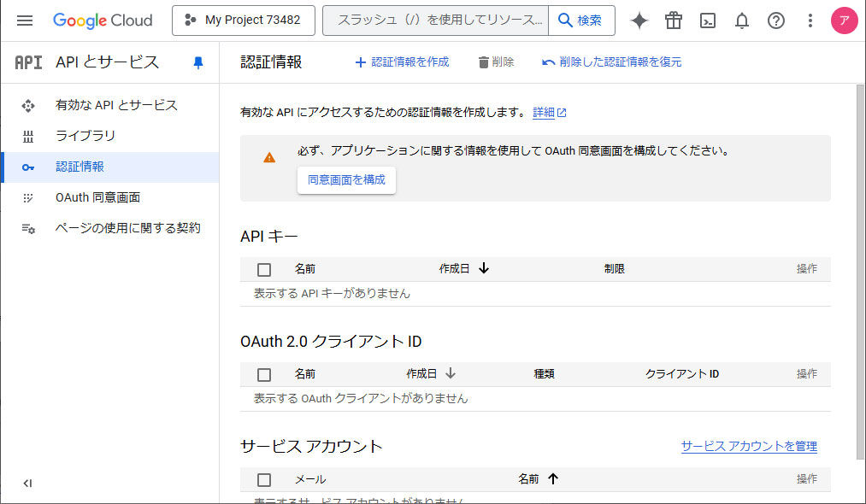Click 表示する API キーがありません text
Viewport: 866px width, 504px height.
tap(332, 294)
